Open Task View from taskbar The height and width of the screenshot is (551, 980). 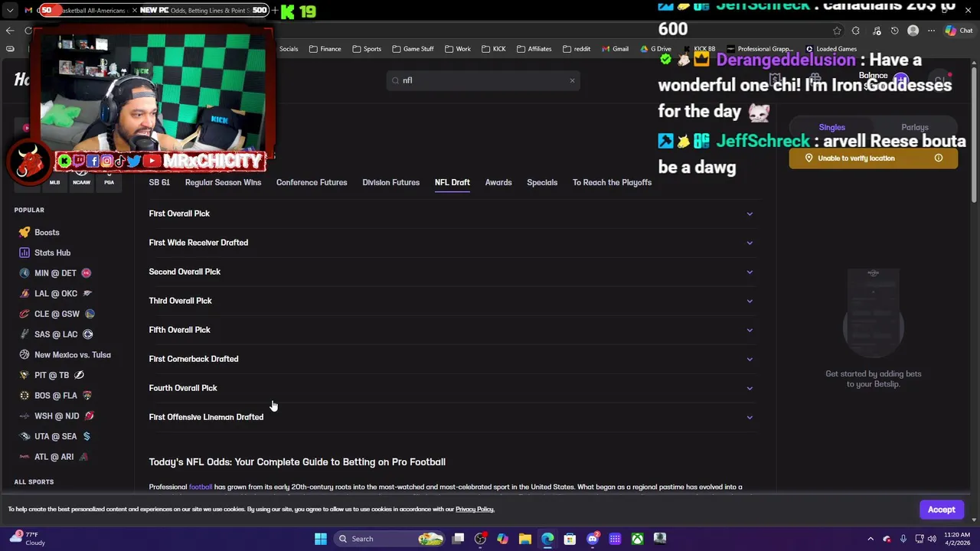458,539
